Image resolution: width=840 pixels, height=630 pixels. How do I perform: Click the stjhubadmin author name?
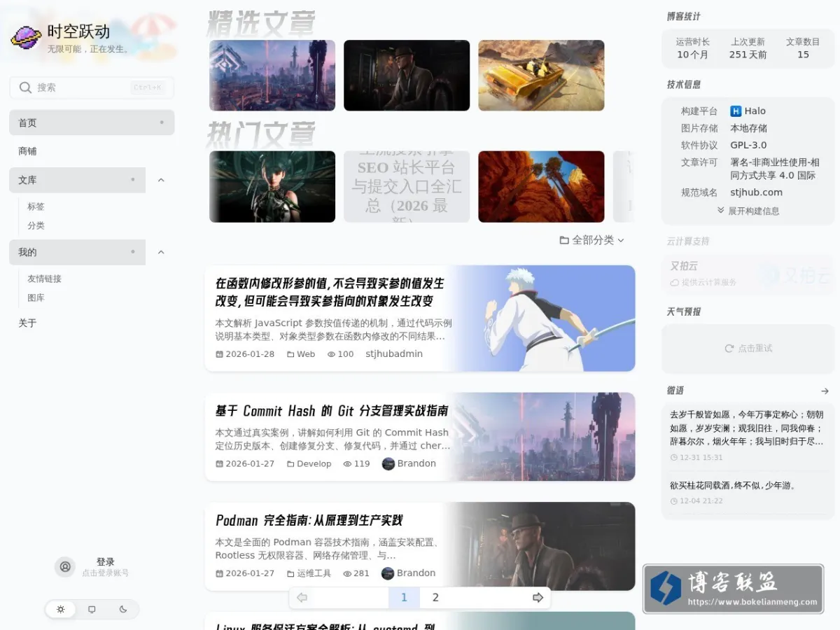click(394, 354)
